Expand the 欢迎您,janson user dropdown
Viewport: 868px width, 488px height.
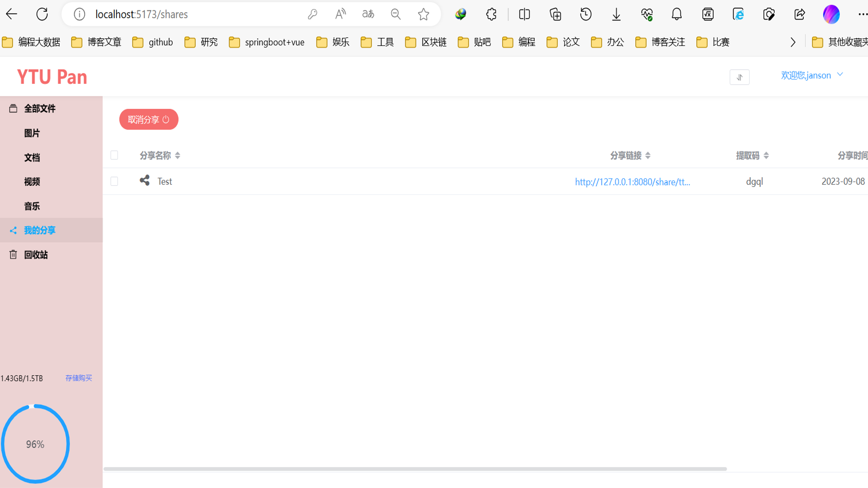click(x=812, y=75)
